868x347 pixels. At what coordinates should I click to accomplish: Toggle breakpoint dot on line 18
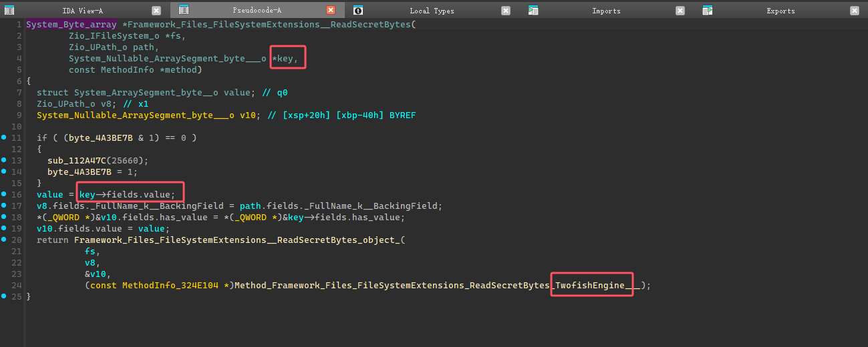click(4, 217)
